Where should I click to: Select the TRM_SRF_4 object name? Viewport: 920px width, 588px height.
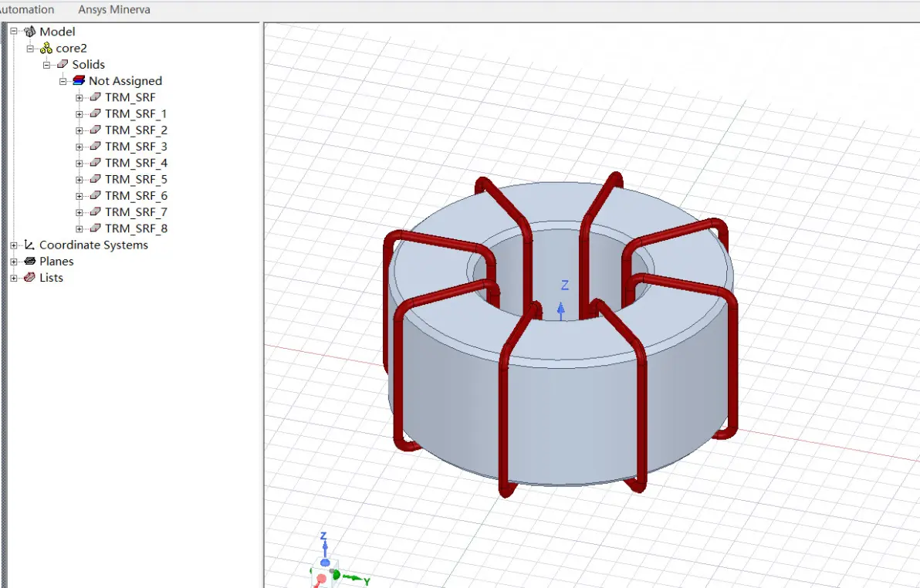click(136, 163)
